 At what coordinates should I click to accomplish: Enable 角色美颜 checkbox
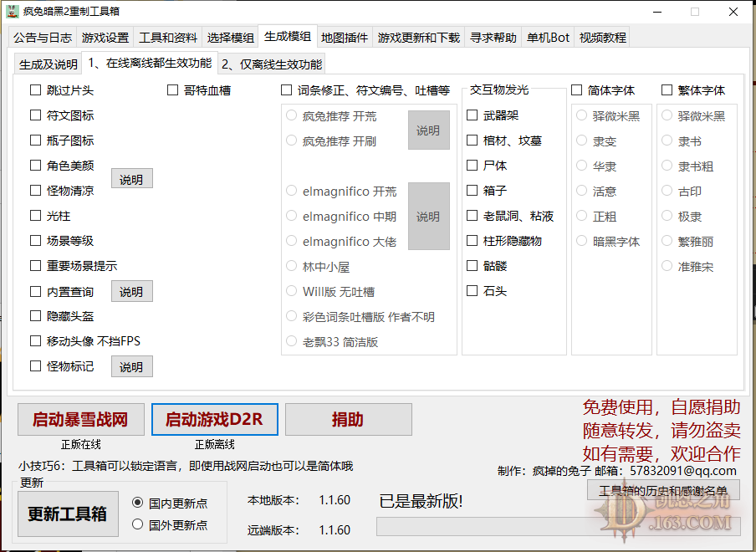(35, 166)
